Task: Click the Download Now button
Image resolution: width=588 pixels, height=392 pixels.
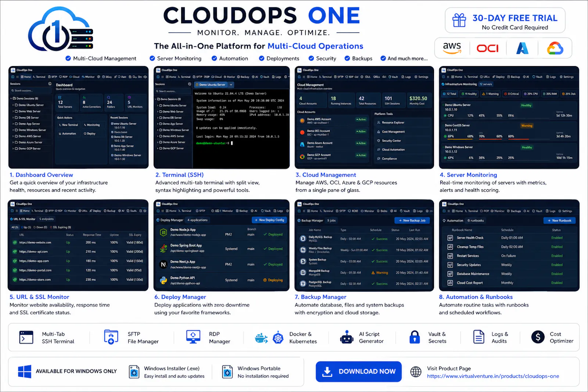Action: pyautogui.click(x=359, y=372)
